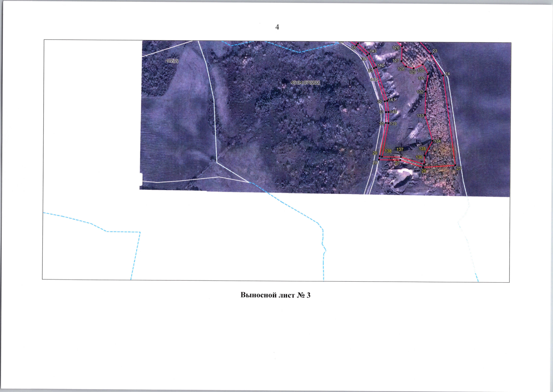Select boundary point 139 marker
Image resolution: width=553 pixels, height=392 pixels.
(x=388, y=123)
